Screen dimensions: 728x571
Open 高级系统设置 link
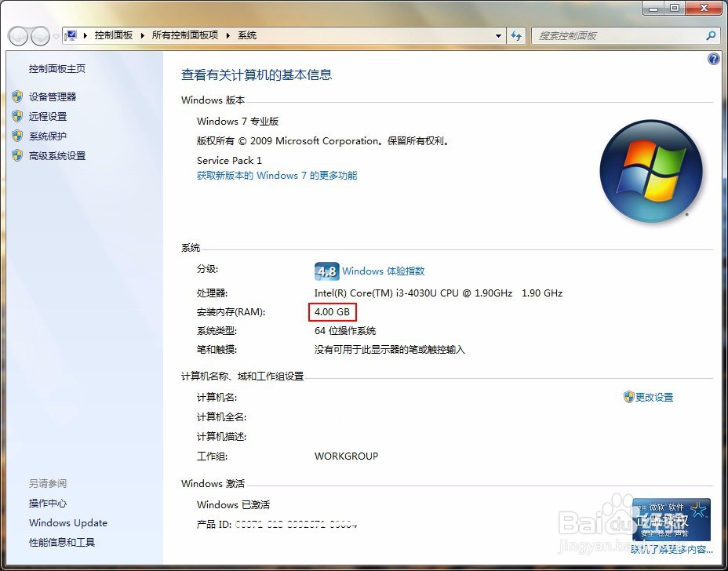(x=57, y=155)
